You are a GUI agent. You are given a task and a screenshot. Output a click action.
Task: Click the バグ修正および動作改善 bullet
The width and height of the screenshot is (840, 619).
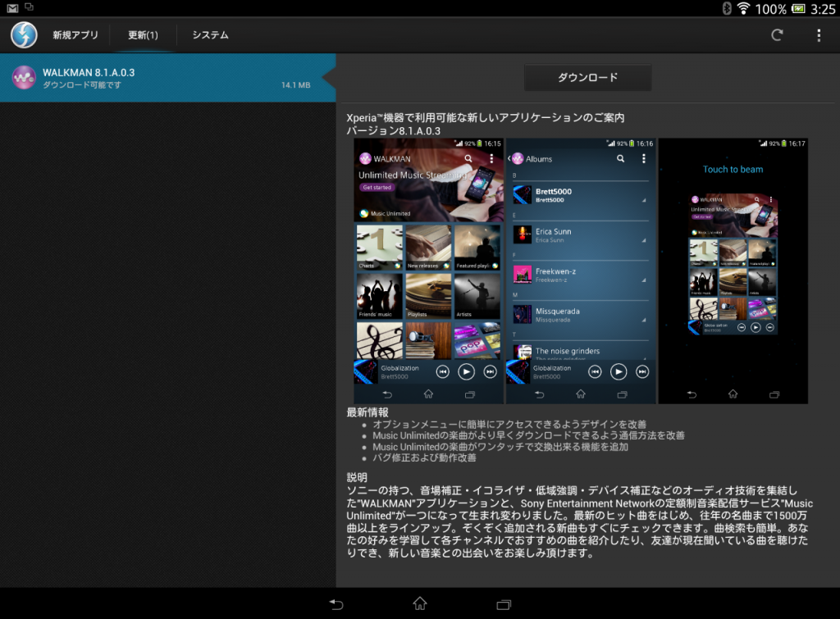[x=424, y=457]
